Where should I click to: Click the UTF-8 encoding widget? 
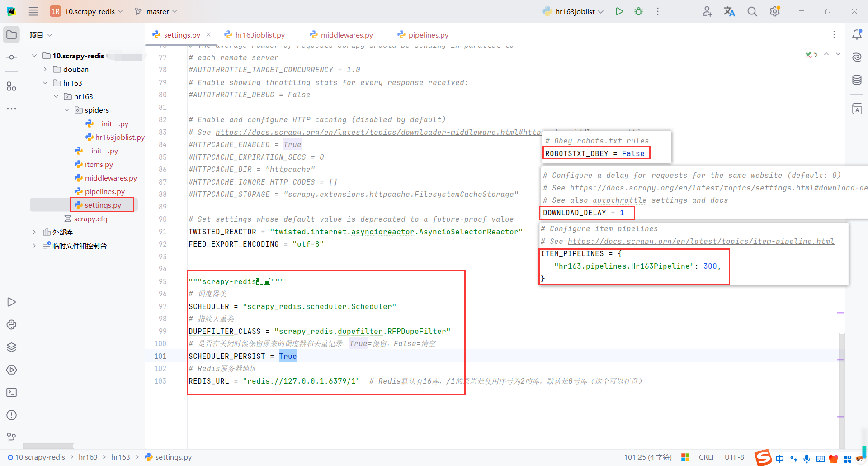[734, 457]
